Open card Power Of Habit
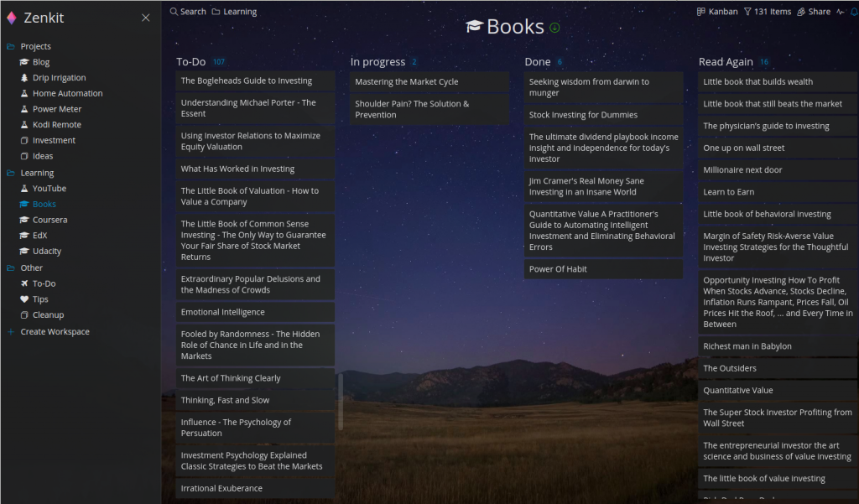This screenshot has width=859, height=504. (x=604, y=269)
